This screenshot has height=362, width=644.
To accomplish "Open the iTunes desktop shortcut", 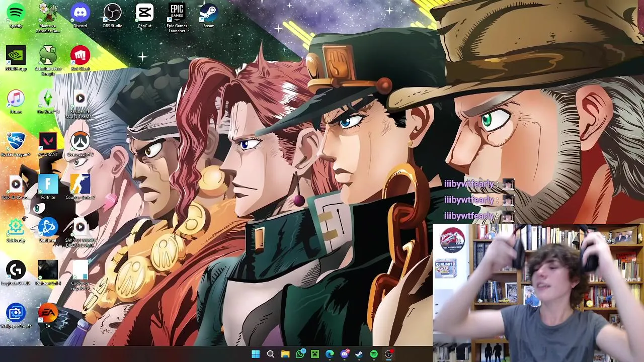I will (x=16, y=101).
